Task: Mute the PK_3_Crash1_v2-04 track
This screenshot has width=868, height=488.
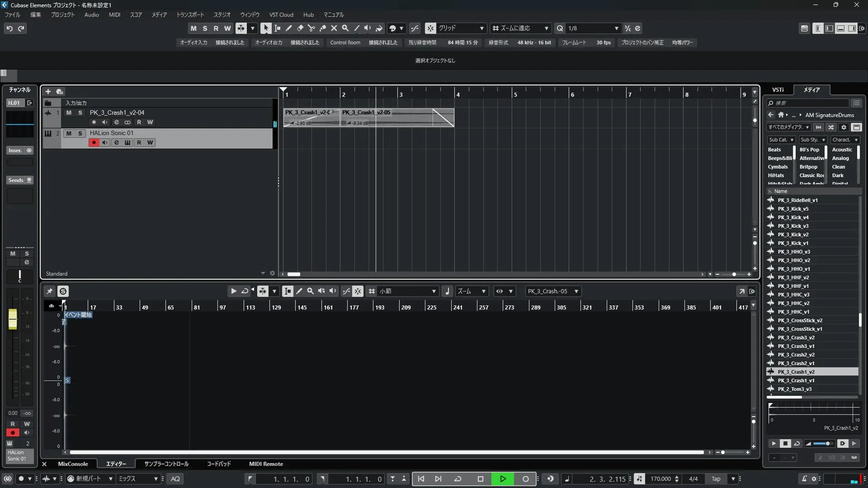Action: tap(69, 113)
